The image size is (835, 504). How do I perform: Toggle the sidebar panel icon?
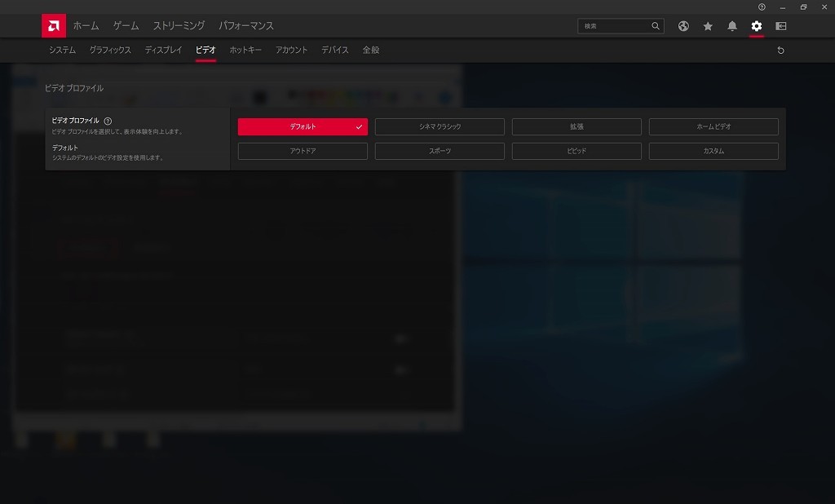[x=781, y=25]
